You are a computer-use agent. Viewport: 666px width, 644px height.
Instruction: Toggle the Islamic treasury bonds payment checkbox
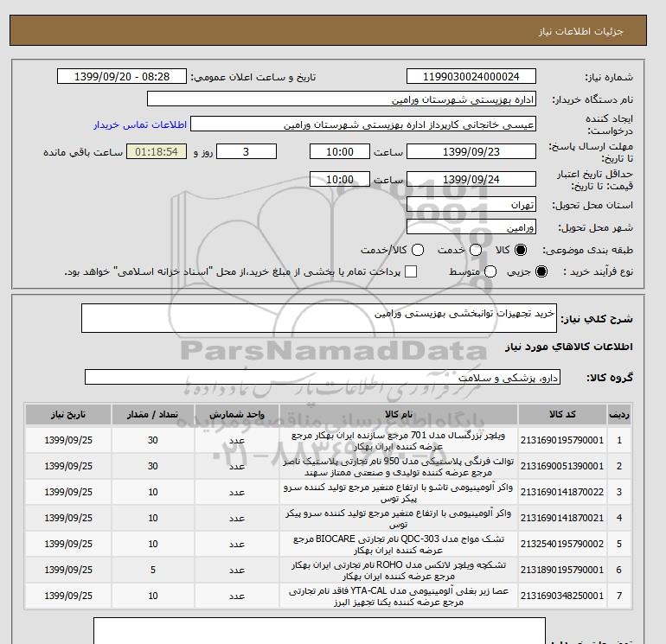click(x=411, y=271)
